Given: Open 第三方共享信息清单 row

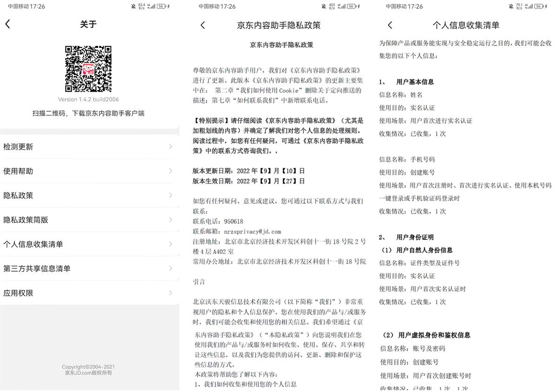Looking at the screenshot, I should click(89, 268).
